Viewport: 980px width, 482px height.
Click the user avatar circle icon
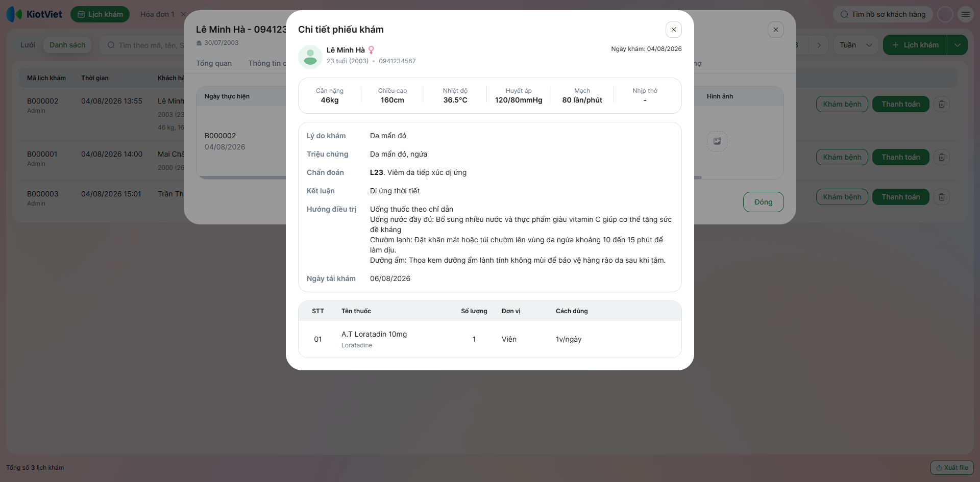click(945, 14)
